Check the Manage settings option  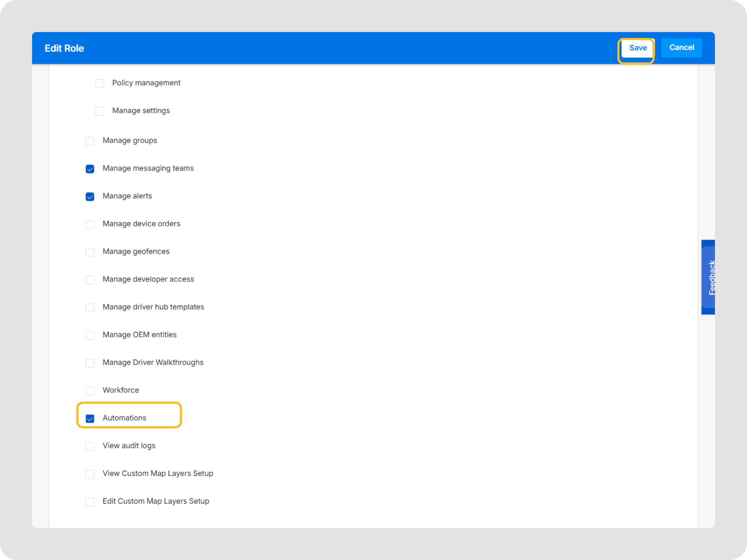tap(100, 111)
